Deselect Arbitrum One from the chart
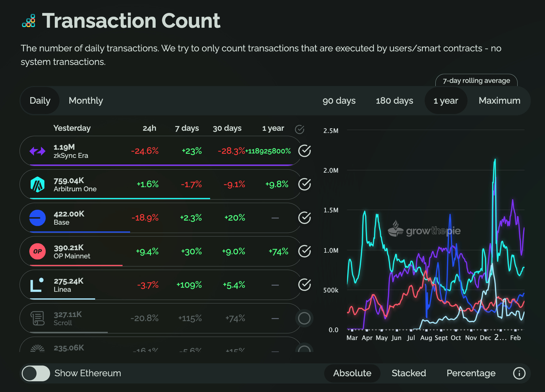Image resolution: width=545 pixels, height=392 pixels. [x=305, y=184]
